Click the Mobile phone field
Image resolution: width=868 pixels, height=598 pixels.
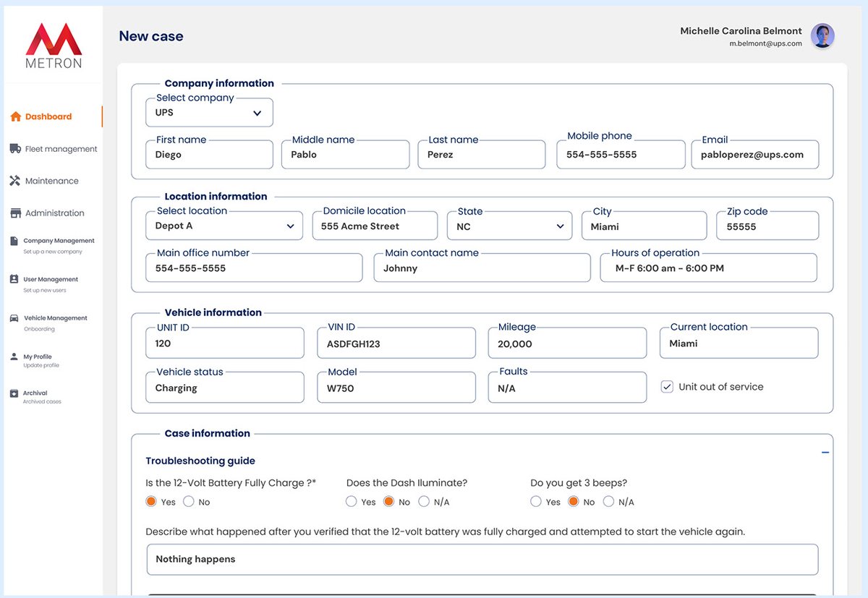621,155
